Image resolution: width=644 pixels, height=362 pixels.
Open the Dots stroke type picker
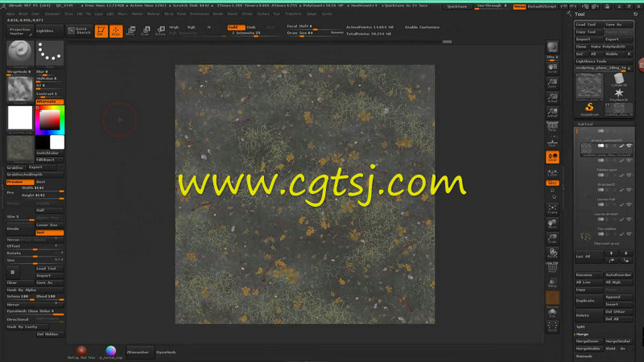click(50, 53)
